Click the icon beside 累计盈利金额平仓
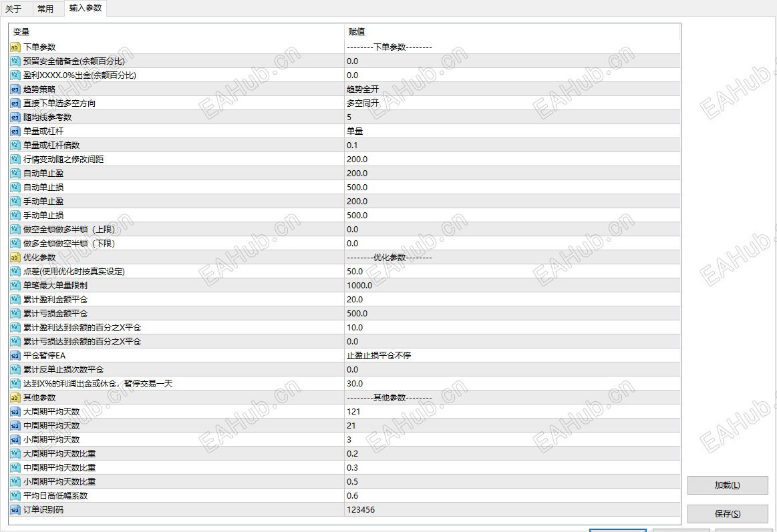 pos(15,300)
